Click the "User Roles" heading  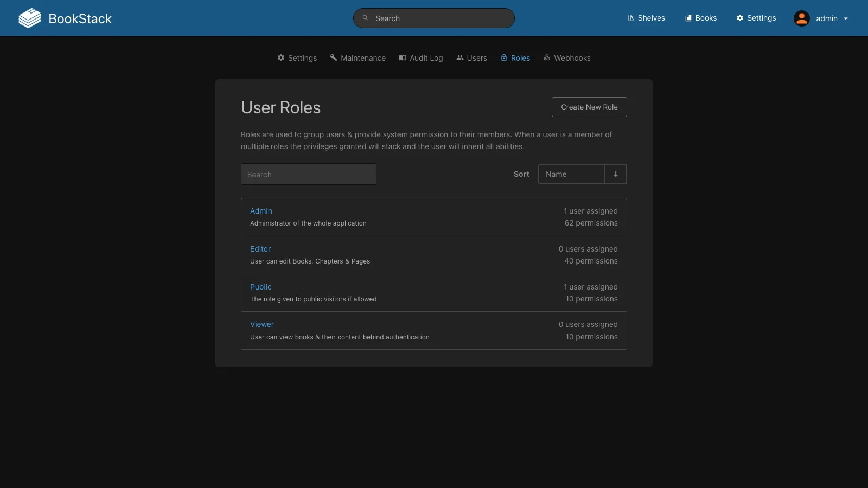[x=280, y=107]
